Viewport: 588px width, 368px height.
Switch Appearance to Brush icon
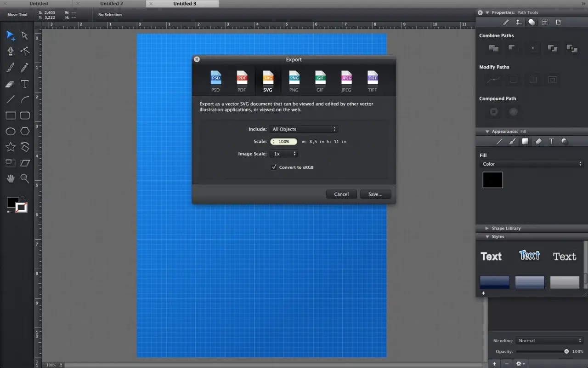[512, 142]
